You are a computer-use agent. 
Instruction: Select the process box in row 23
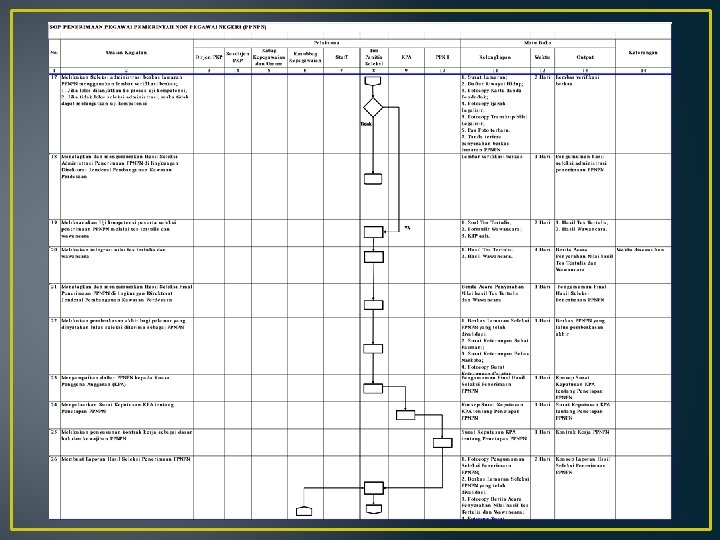tap(373, 388)
